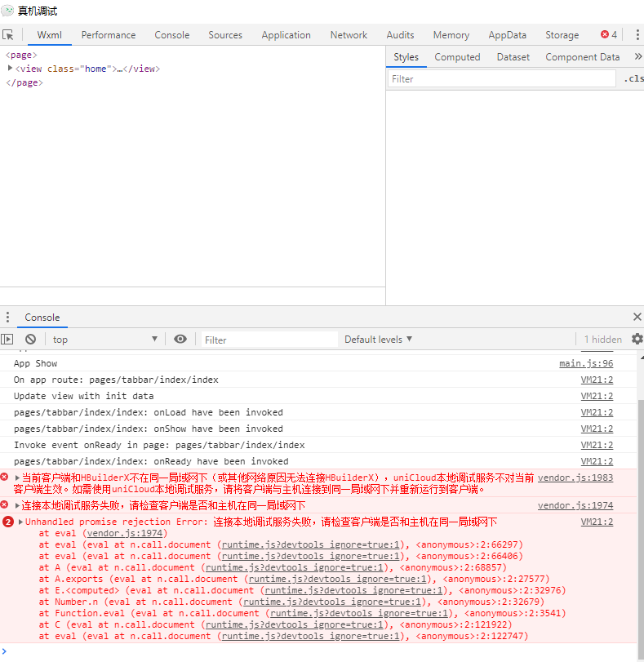This screenshot has width=644, height=662.
Task: Click Update view with init data log
Action: point(83,396)
